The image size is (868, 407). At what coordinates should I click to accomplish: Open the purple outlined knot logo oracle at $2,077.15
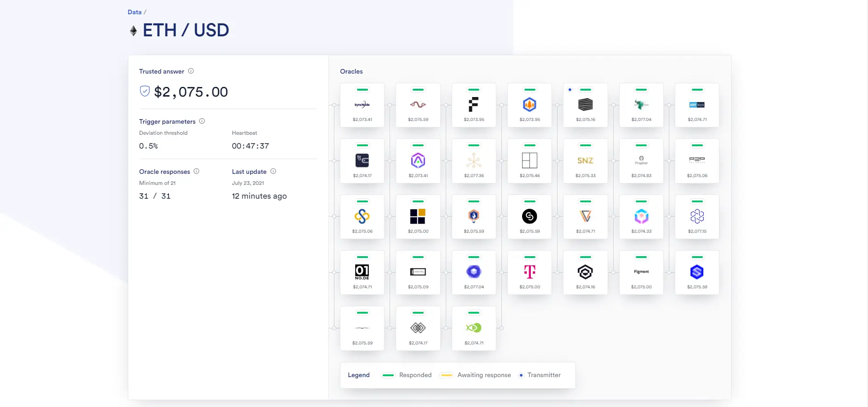(697, 217)
